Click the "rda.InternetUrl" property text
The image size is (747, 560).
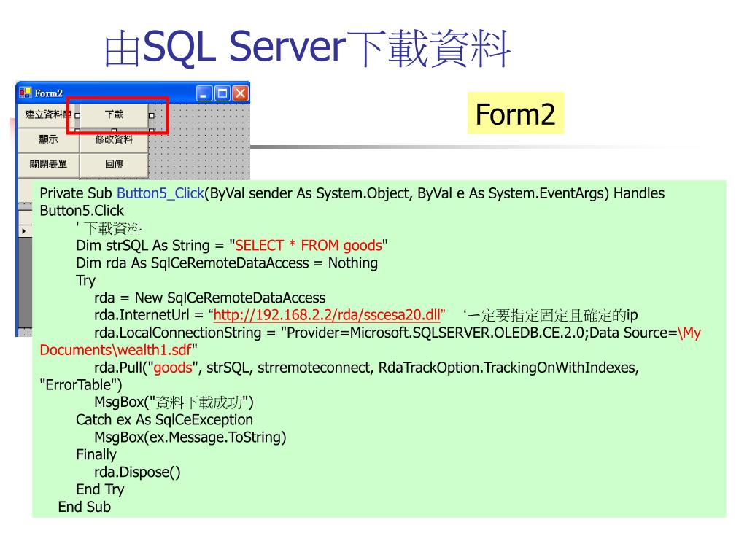[142, 315]
